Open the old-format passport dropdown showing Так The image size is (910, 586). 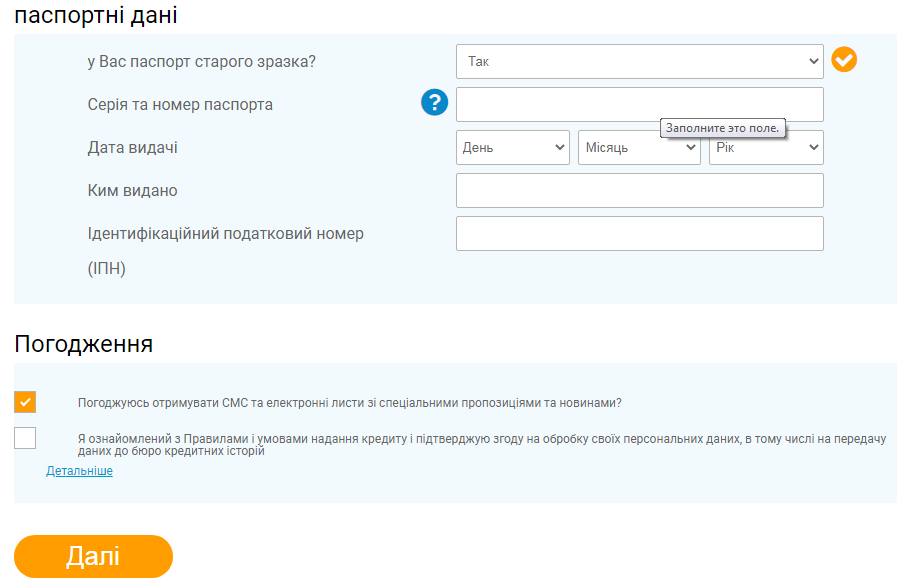(640, 62)
